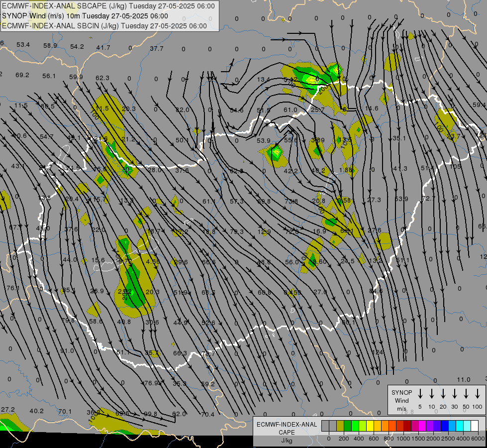Click the map value '91.0'
487x448 pixels.
(x=67, y=351)
